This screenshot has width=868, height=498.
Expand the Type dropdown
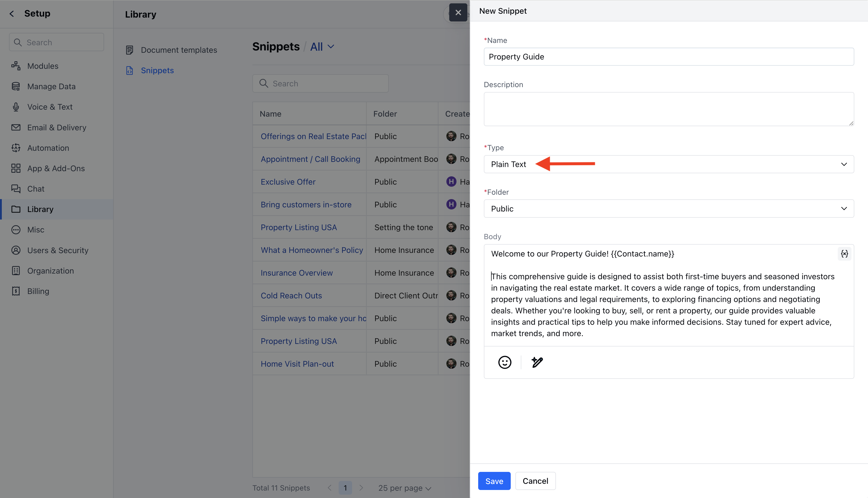coord(668,164)
